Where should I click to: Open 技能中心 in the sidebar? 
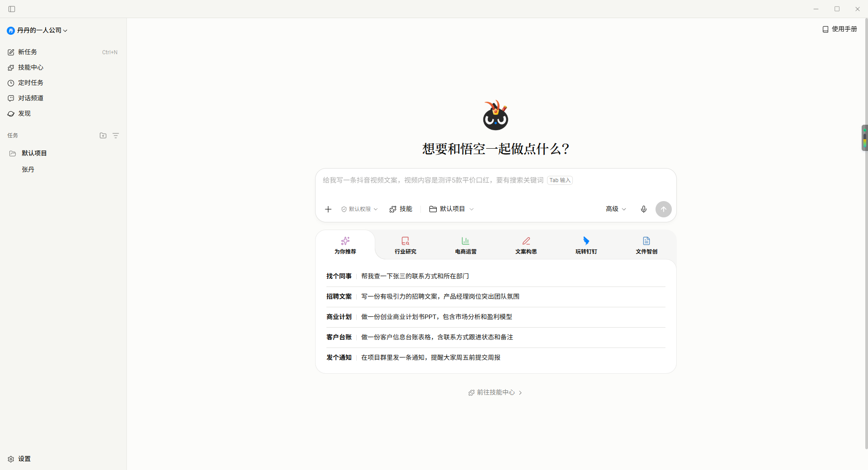[63, 68]
